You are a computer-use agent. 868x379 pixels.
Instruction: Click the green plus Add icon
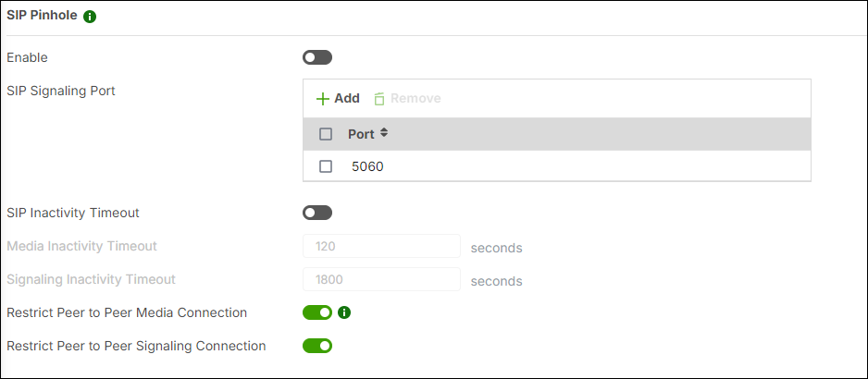(x=323, y=98)
